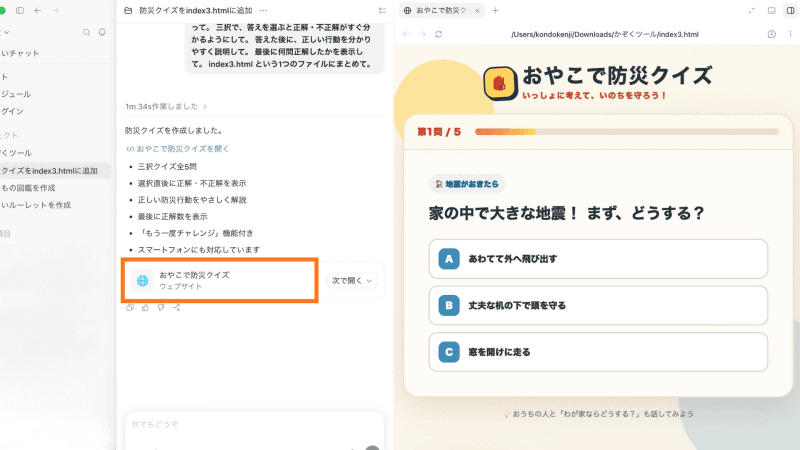
Task: Click 選択直後に正解・不正解を表示 bullet
Action: (192, 183)
